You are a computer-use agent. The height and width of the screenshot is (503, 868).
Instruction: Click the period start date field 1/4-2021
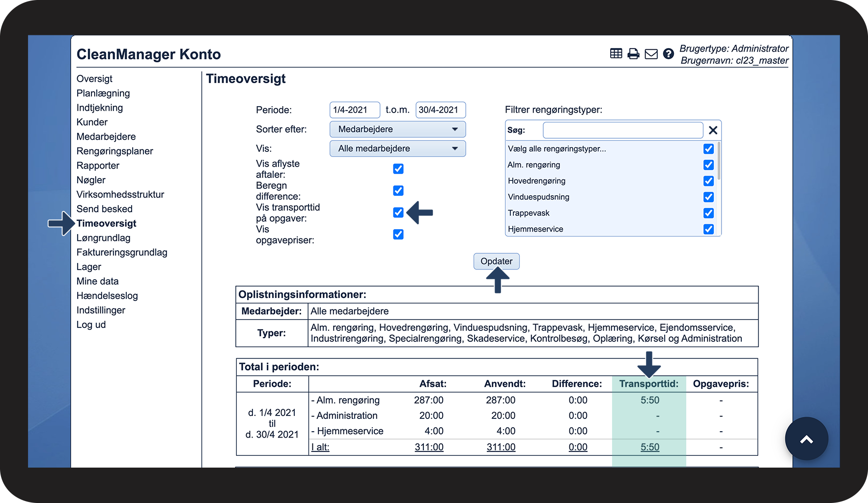[355, 110]
